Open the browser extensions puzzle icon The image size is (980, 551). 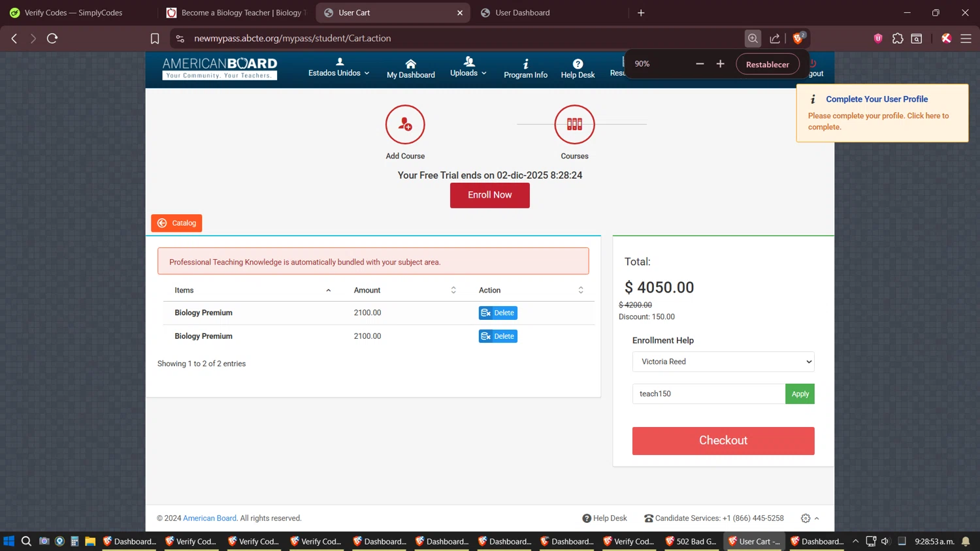click(x=898, y=39)
